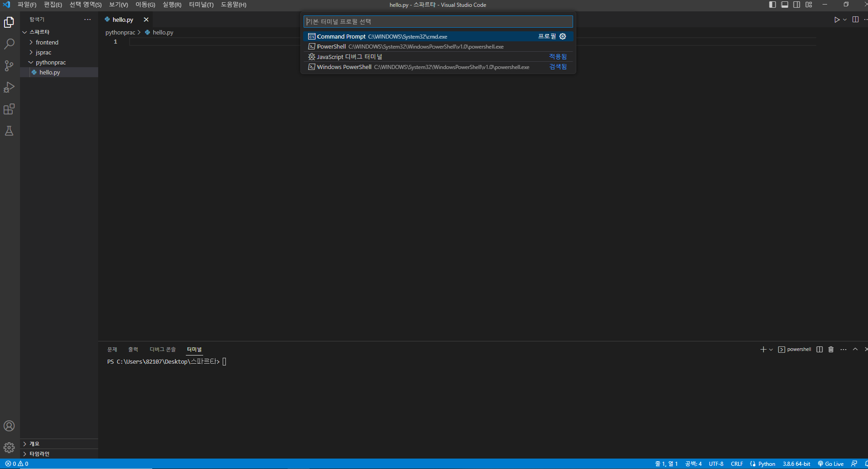Select Windows PowerShell profile entry
The height and width of the screenshot is (469, 868).
click(438, 67)
